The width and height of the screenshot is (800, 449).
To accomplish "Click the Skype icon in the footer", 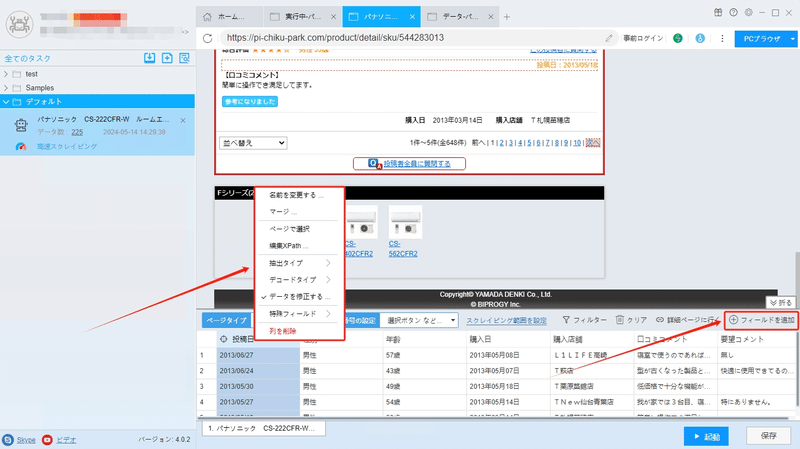I will tap(8, 440).
